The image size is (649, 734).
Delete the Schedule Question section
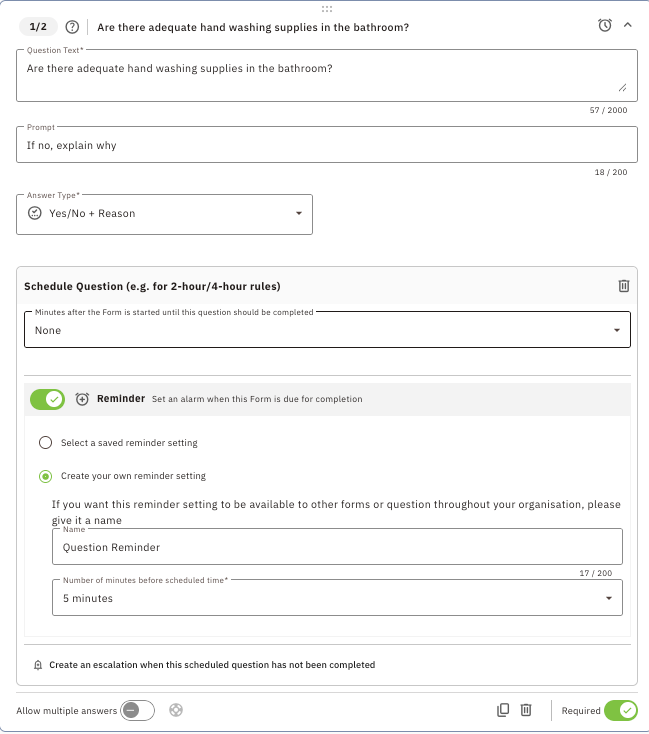[x=624, y=286]
